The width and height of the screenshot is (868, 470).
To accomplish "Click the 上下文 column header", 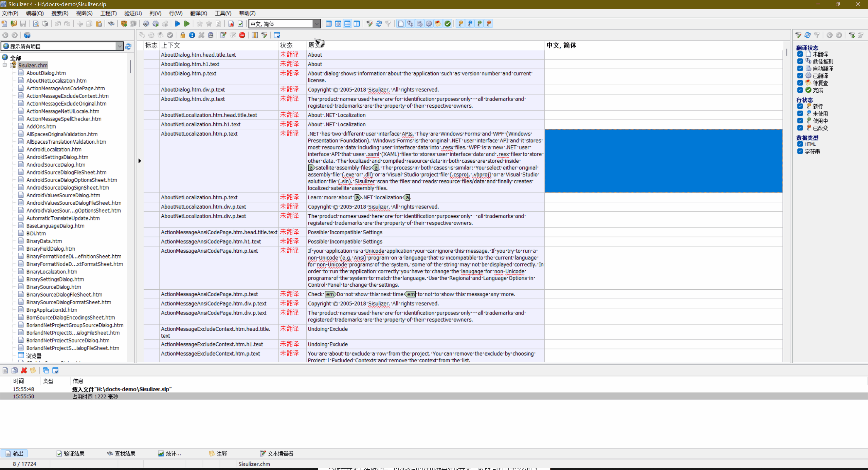I will coord(219,45).
